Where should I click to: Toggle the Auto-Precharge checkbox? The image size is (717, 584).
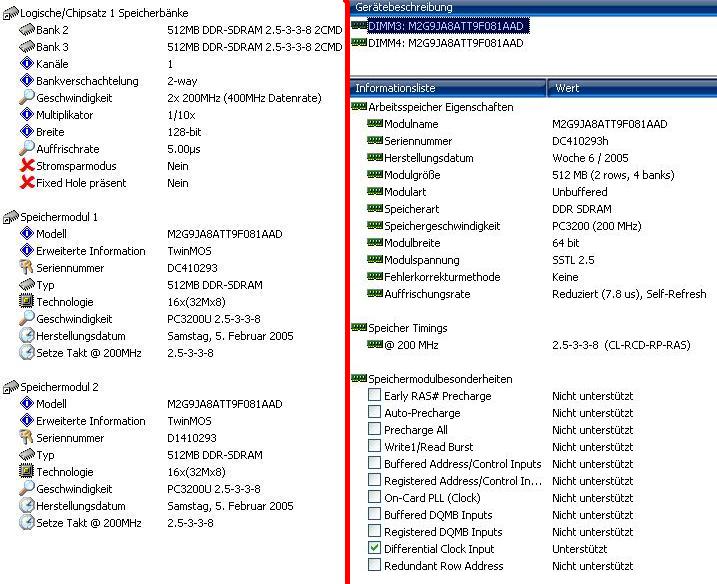tap(375, 412)
